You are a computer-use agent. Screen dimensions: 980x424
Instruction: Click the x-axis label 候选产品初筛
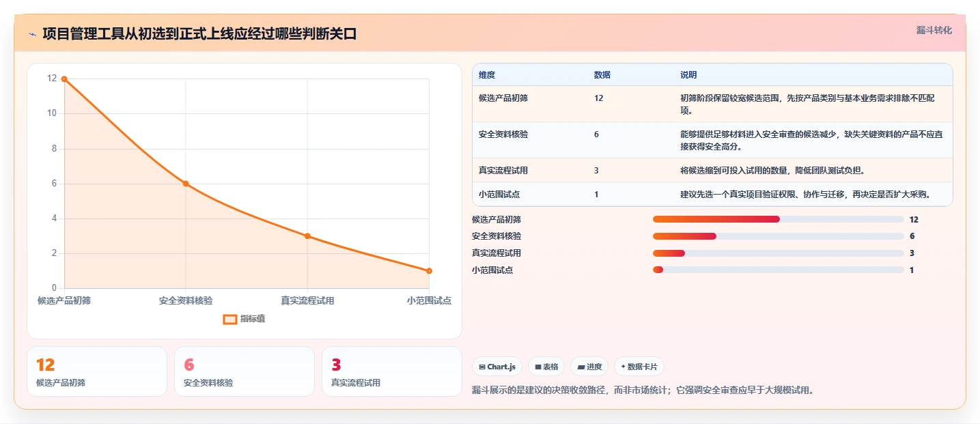[64, 300]
